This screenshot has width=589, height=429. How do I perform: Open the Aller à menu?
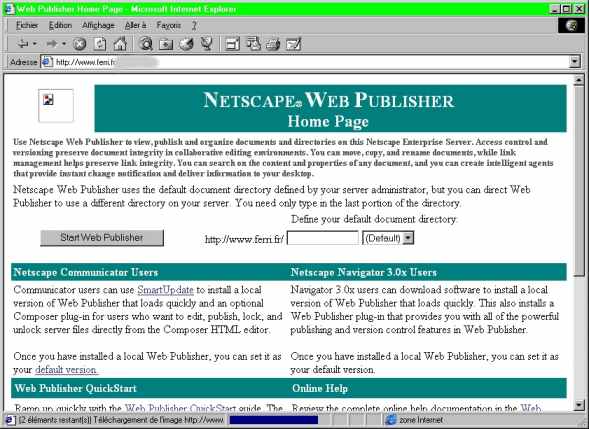click(136, 26)
